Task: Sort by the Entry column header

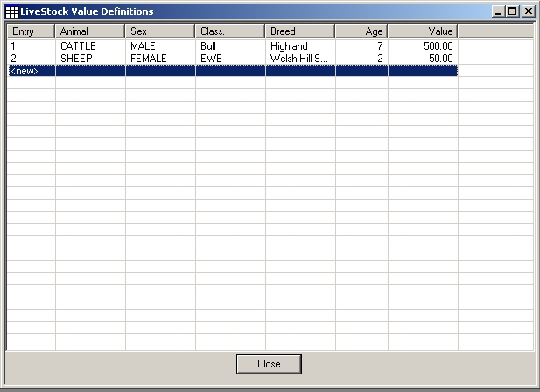Action: click(x=31, y=31)
